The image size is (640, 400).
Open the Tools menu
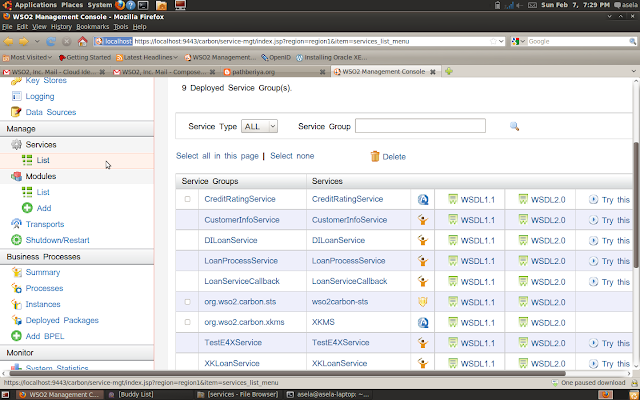(x=121, y=27)
